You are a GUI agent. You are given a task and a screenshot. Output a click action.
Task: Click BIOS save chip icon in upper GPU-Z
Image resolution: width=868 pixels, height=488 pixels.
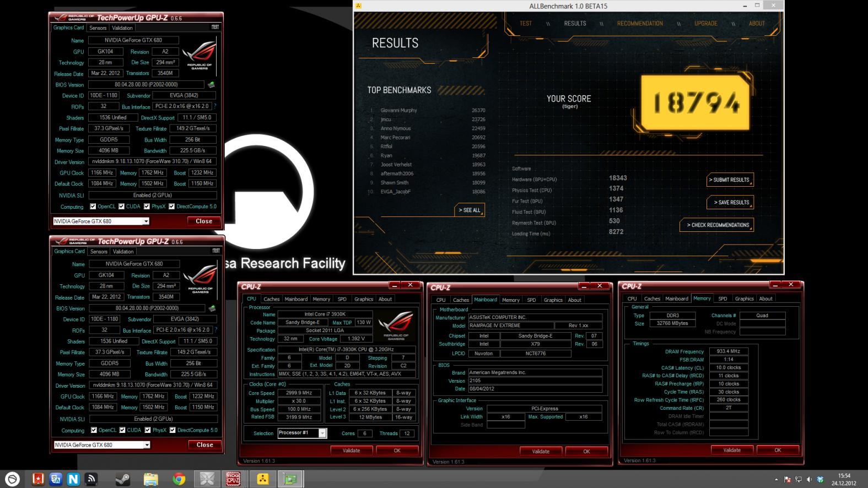pyautogui.click(x=211, y=85)
